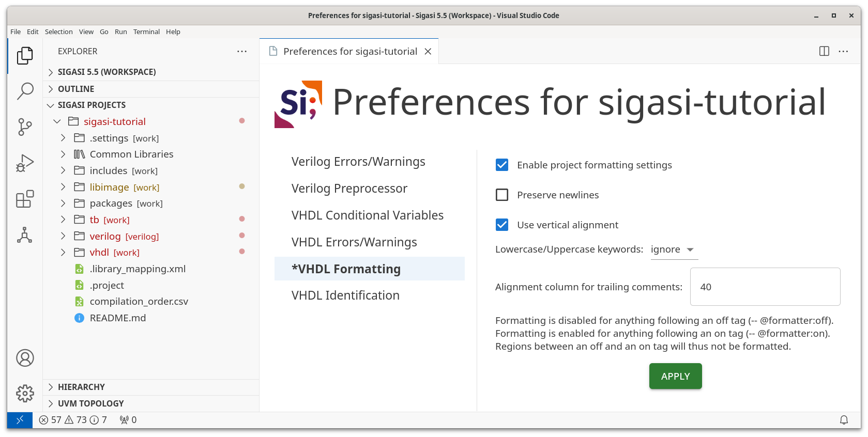Disable Use vertical alignment checkbox
Image resolution: width=868 pixels, height=437 pixels.
point(502,225)
